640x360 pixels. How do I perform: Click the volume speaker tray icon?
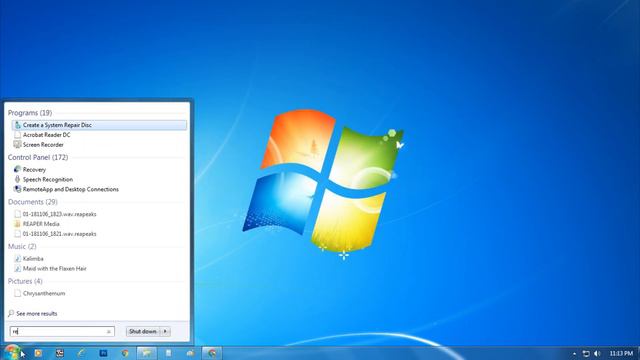tap(597, 353)
